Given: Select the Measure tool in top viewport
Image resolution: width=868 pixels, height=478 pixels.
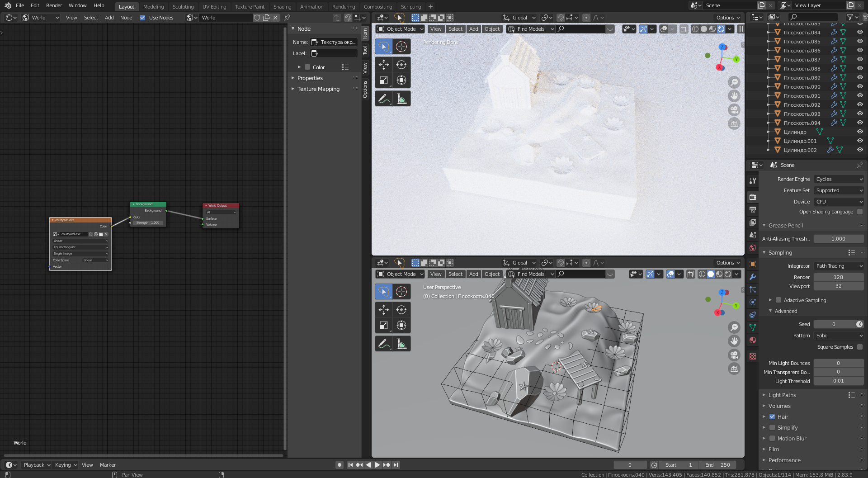Looking at the screenshot, I should (401, 99).
